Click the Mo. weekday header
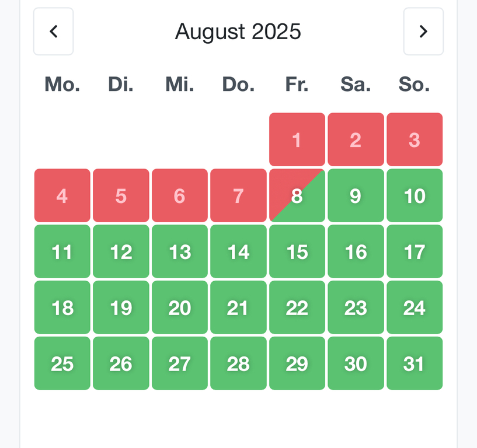The height and width of the screenshot is (448, 477). (x=62, y=85)
